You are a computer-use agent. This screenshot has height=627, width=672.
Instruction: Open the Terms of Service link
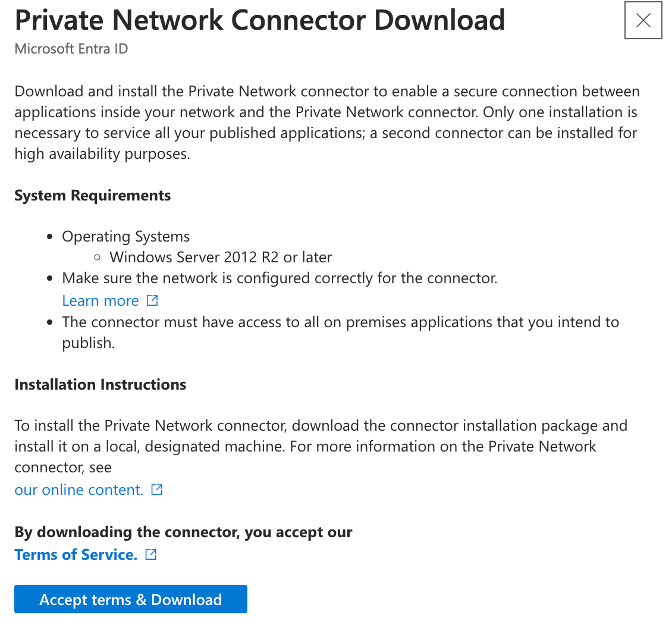click(76, 555)
